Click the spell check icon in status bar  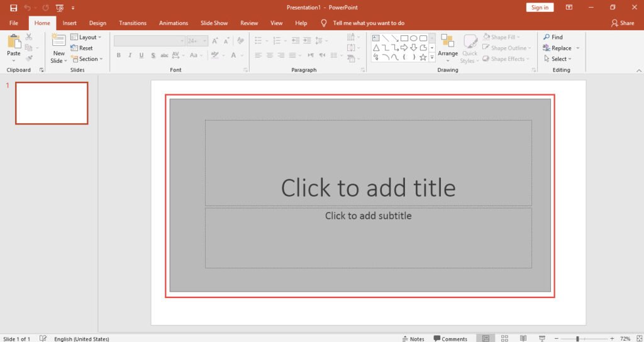[x=43, y=338]
